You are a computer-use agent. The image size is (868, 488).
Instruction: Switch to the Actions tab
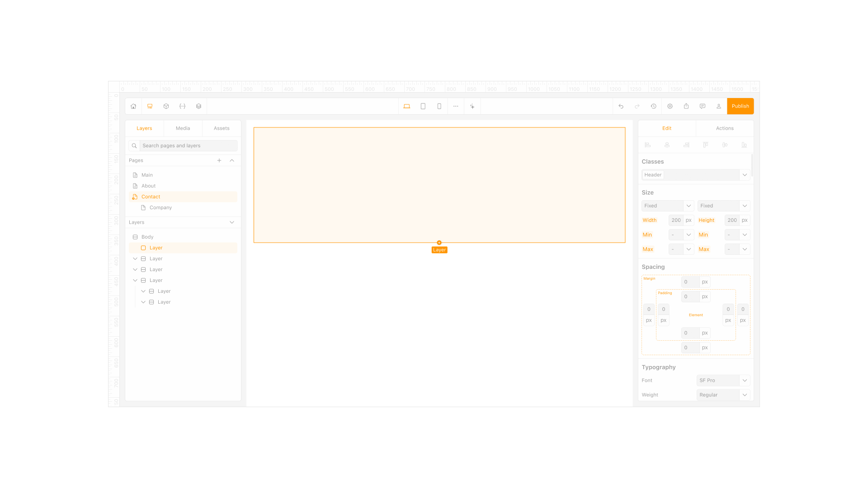click(725, 128)
